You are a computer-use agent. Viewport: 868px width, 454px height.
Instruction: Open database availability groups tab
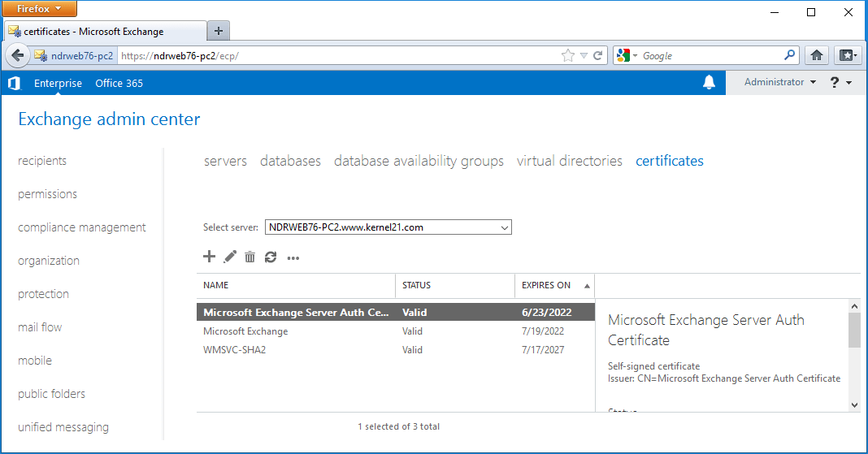click(x=419, y=161)
